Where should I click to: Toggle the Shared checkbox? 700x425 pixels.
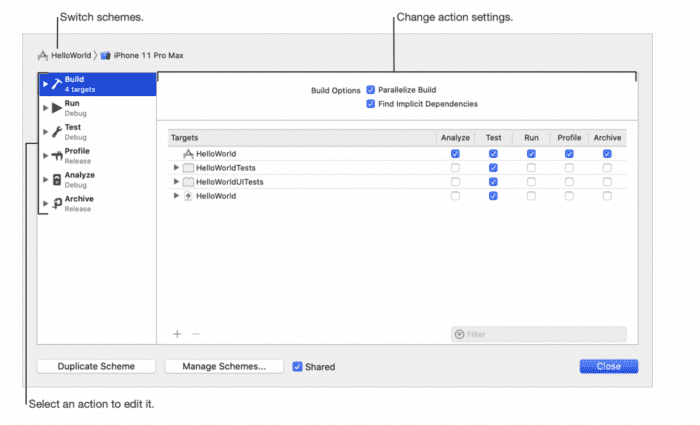tap(297, 367)
